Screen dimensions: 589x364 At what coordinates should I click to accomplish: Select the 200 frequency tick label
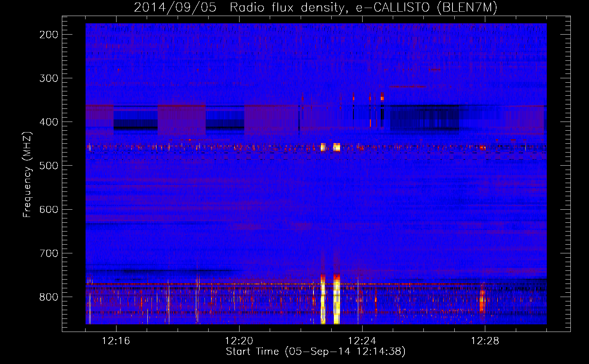coord(49,35)
